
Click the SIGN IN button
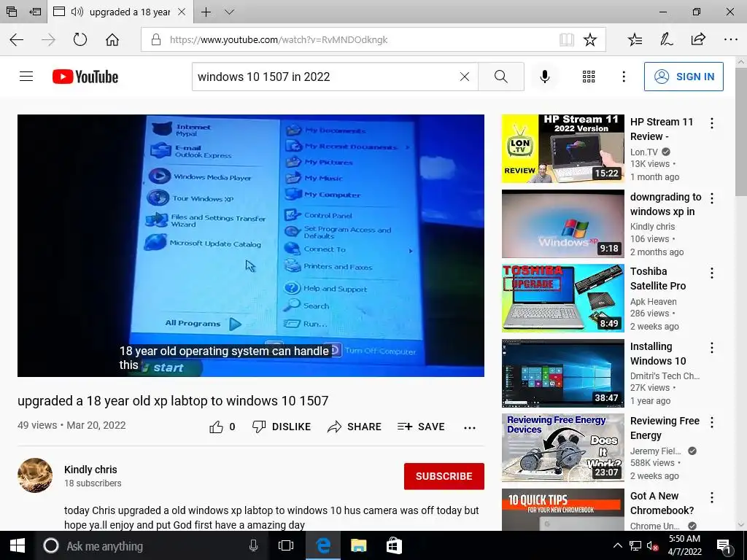[x=683, y=76]
